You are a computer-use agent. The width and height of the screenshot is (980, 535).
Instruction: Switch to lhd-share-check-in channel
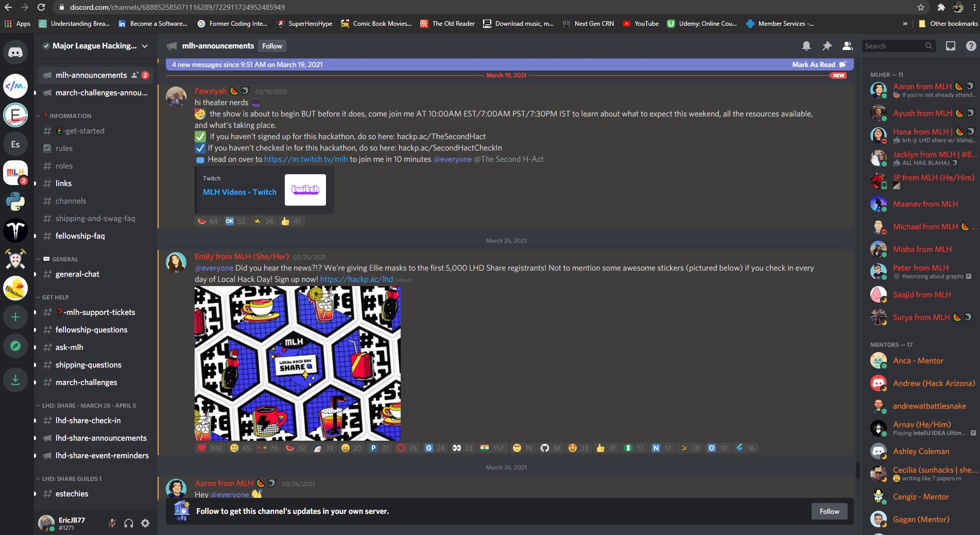[x=88, y=421]
